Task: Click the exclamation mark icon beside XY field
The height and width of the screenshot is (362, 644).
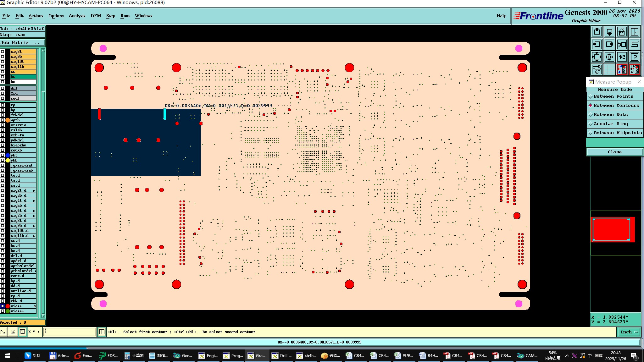Action: [102, 332]
